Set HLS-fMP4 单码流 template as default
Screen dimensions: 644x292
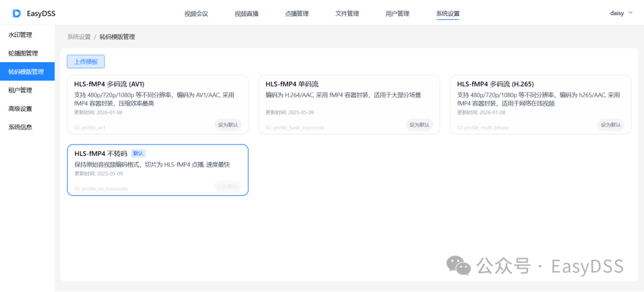coord(419,125)
